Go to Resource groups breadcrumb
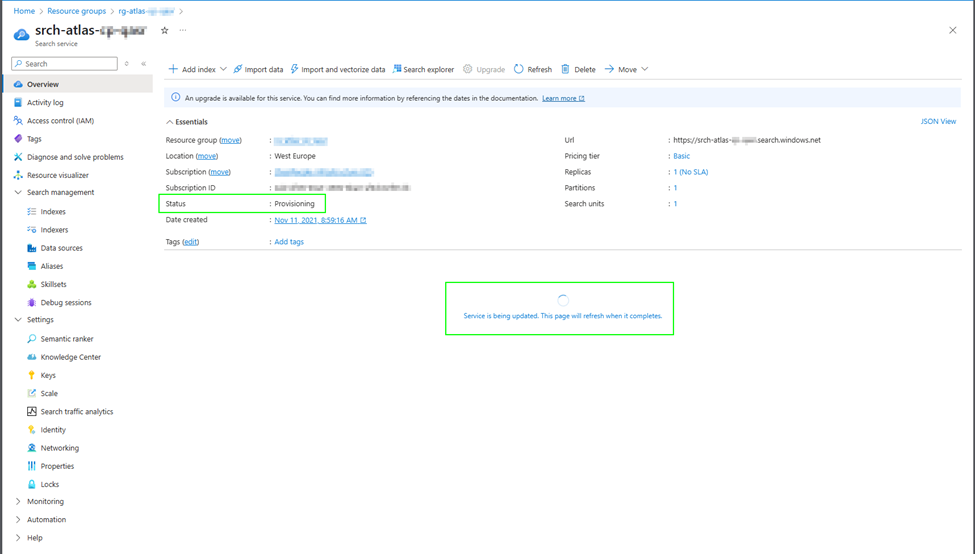 pyautogui.click(x=76, y=11)
